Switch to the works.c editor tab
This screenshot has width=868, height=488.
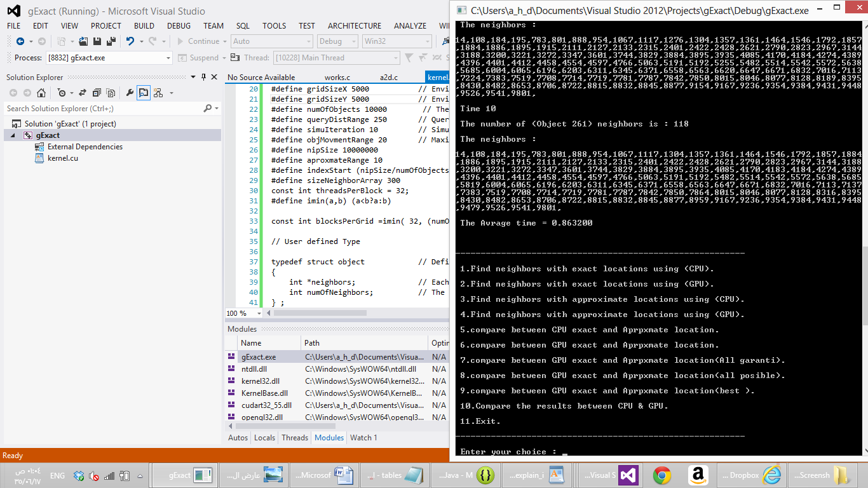click(x=337, y=78)
